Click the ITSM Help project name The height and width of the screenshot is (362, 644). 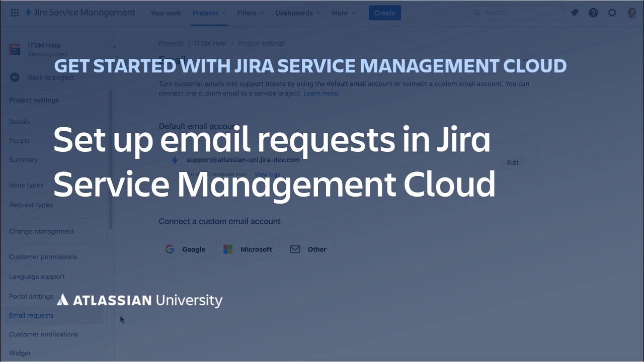pyautogui.click(x=44, y=45)
